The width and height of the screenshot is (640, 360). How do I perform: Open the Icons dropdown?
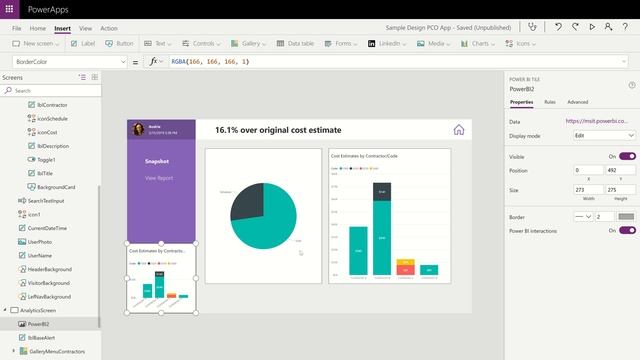520,44
